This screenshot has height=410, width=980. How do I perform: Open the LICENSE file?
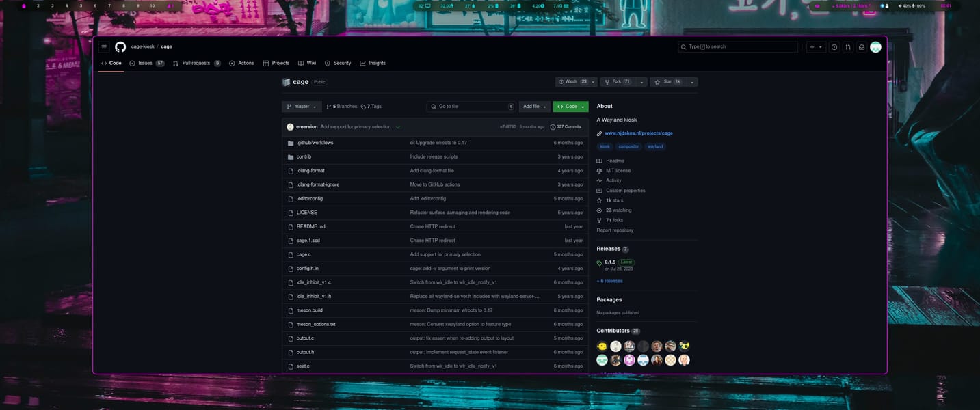pyautogui.click(x=307, y=213)
